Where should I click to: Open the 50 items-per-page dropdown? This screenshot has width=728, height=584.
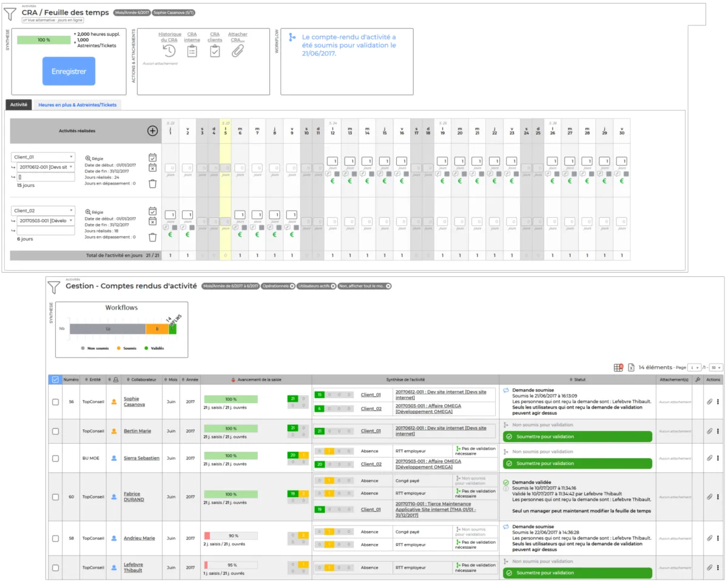coord(716,367)
